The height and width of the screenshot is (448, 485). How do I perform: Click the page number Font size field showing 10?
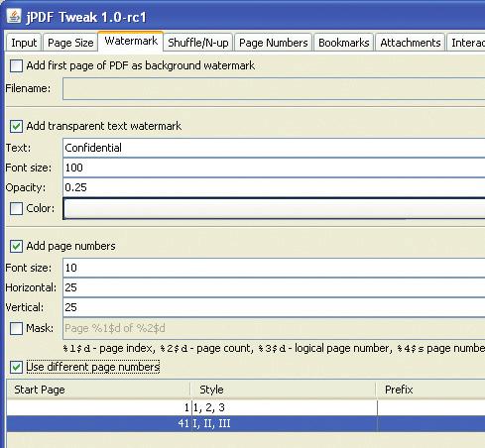274,268
